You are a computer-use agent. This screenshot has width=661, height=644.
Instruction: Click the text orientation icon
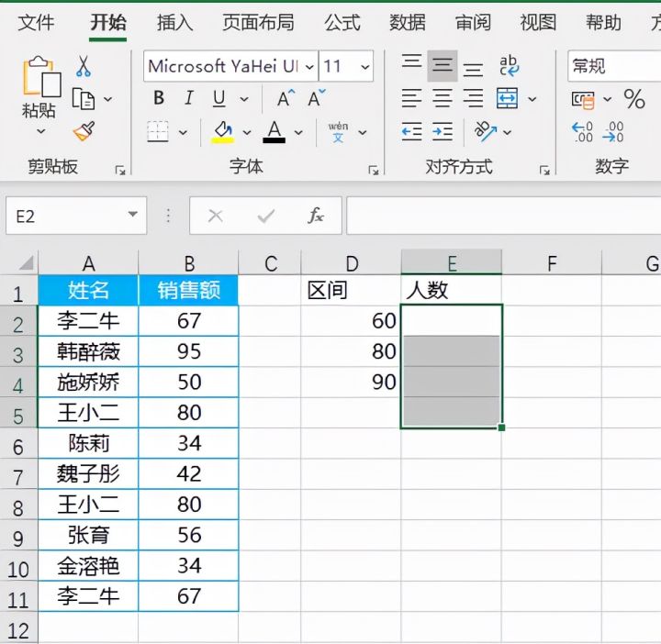(x=486, y=131)
